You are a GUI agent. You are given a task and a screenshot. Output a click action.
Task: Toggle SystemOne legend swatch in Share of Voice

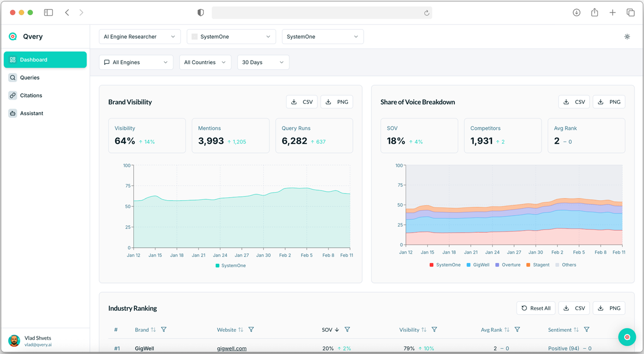(x=431, y=265)
